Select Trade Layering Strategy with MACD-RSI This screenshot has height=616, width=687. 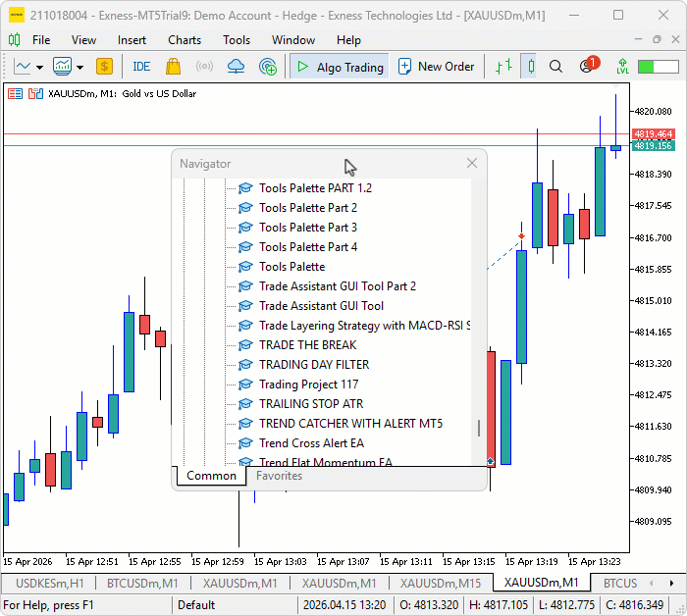[364, 326]
